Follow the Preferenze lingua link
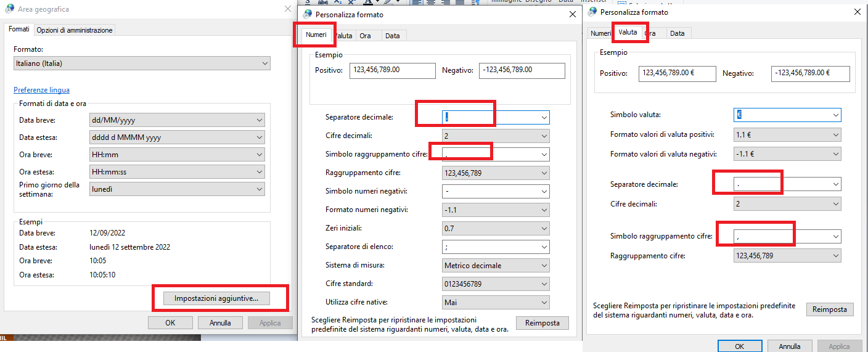 41,90
